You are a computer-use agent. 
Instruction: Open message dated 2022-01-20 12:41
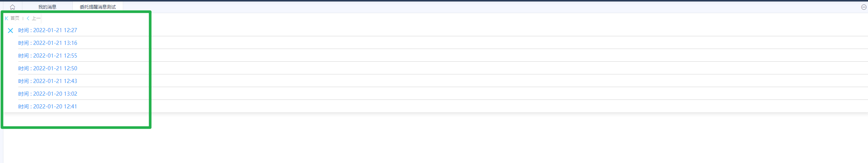tap(48, 107)
